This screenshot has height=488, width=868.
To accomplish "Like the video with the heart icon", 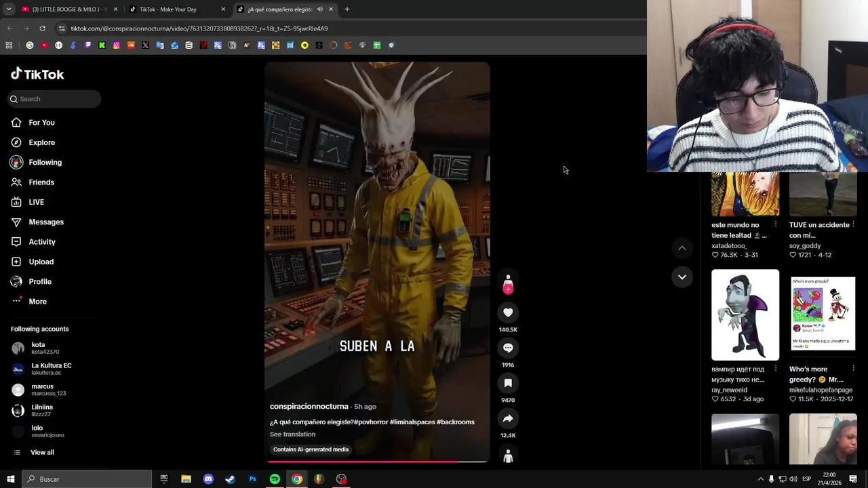I will click(508, 312).
